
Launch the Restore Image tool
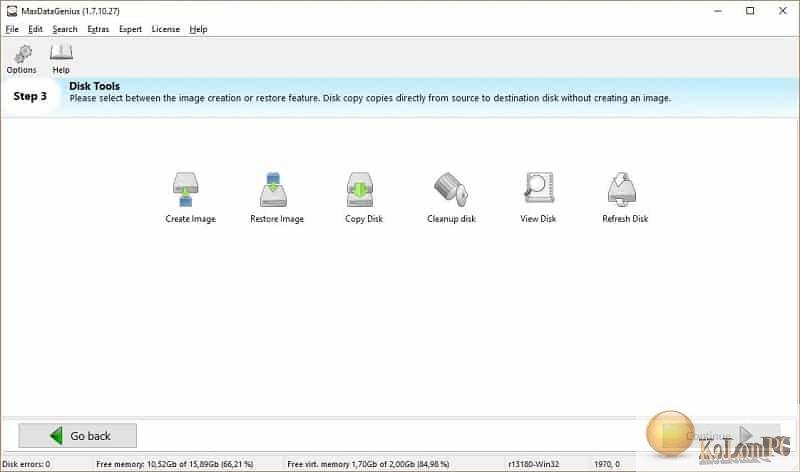277,197
